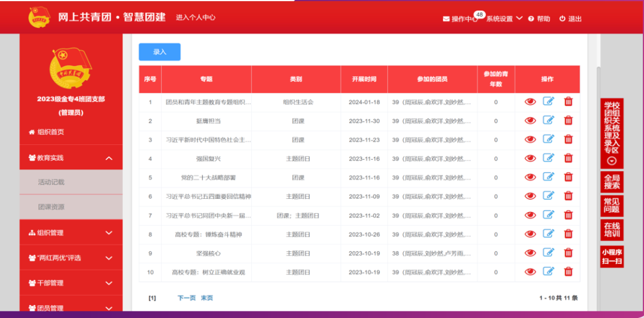This screenshot has width=644, height=318.
Task: View row 1 record via eye icon
Action: point(530,102)
